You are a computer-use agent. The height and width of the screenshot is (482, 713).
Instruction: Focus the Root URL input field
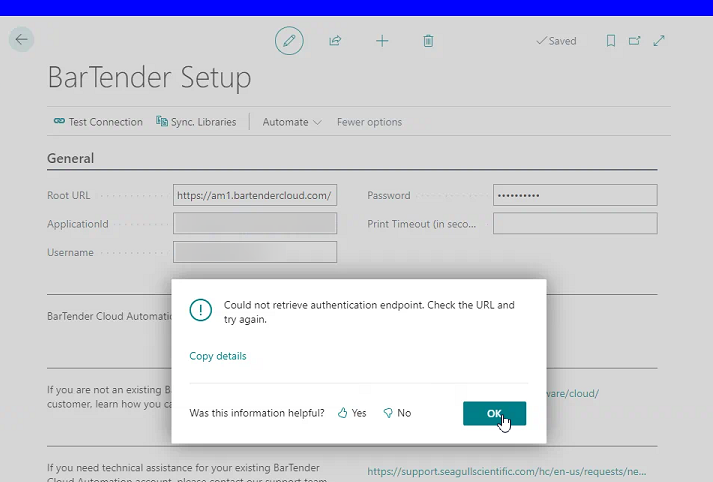[255, 195]
